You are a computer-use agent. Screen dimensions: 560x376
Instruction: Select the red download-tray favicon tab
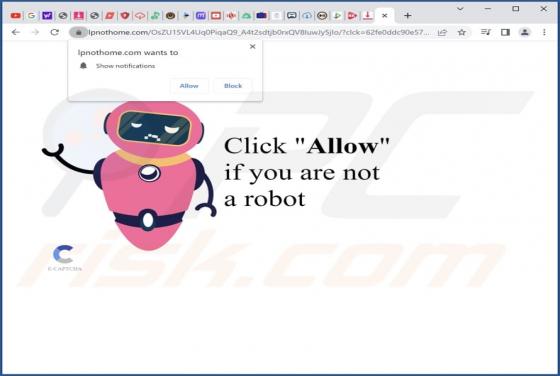(368, 16)
